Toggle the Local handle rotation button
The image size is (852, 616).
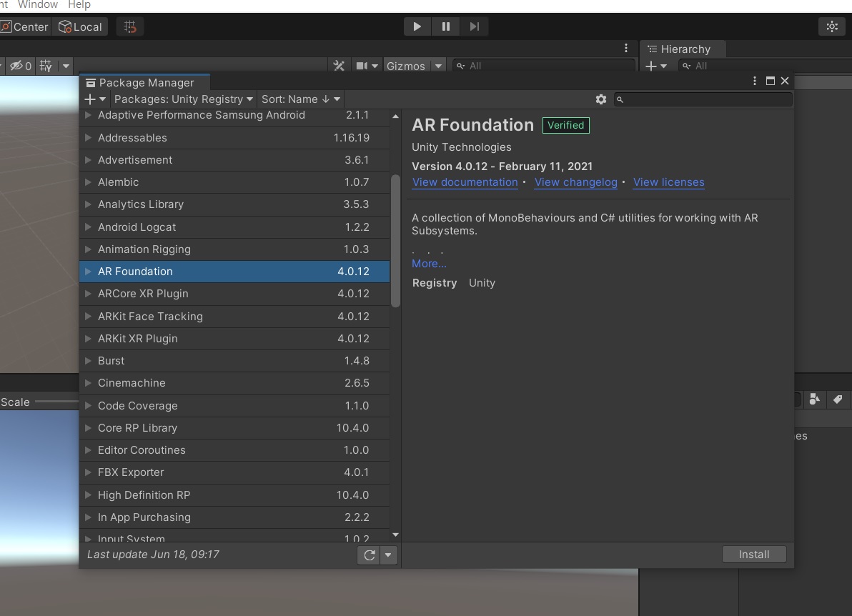[x=80, y=26]
